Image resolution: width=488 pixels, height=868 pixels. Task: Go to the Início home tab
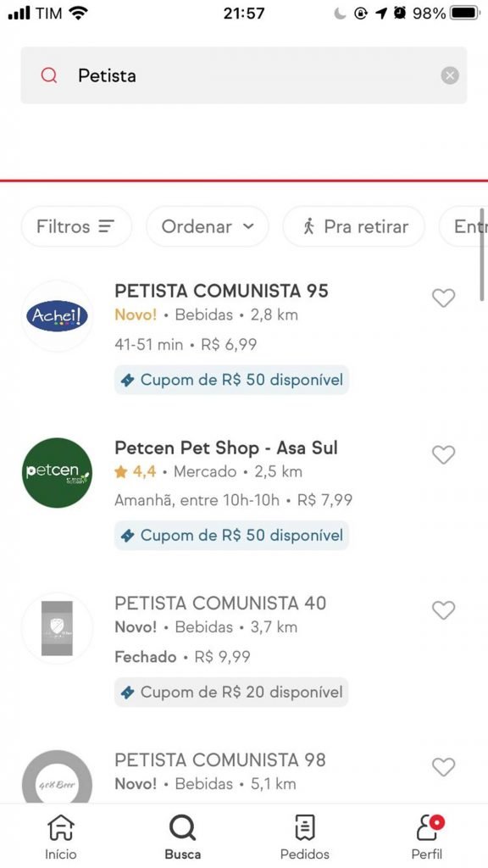[x=61, y=837]
